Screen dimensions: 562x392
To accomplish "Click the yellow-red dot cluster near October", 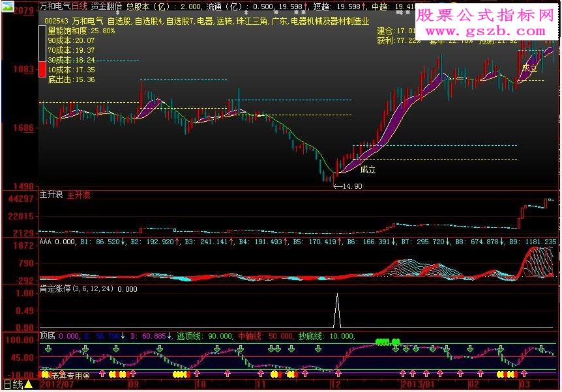I will pos(181,374).
